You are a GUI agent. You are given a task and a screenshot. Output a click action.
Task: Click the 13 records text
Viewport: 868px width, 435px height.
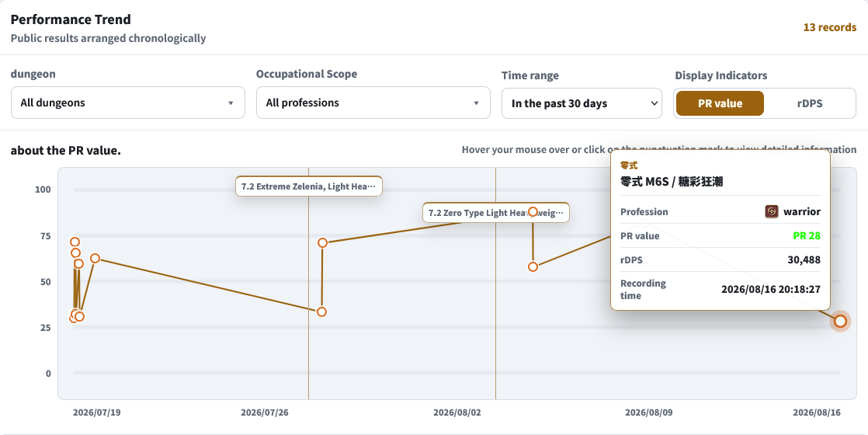click(830, 27)
